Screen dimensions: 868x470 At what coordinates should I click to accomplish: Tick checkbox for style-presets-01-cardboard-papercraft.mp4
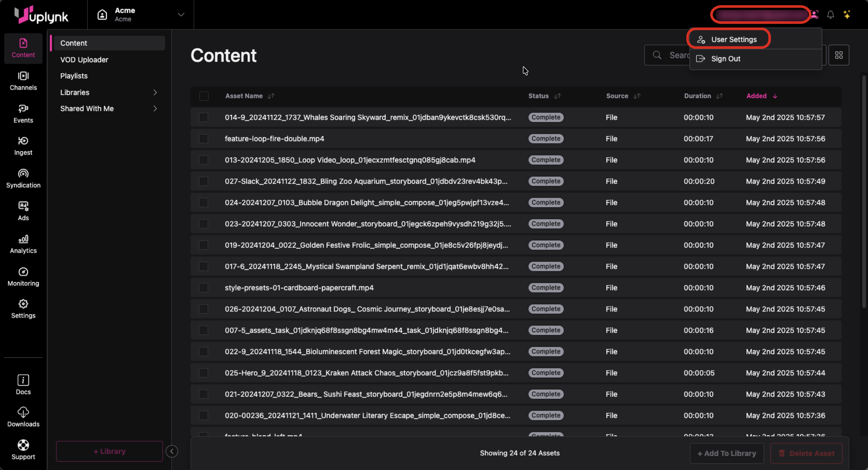(204, 288)
